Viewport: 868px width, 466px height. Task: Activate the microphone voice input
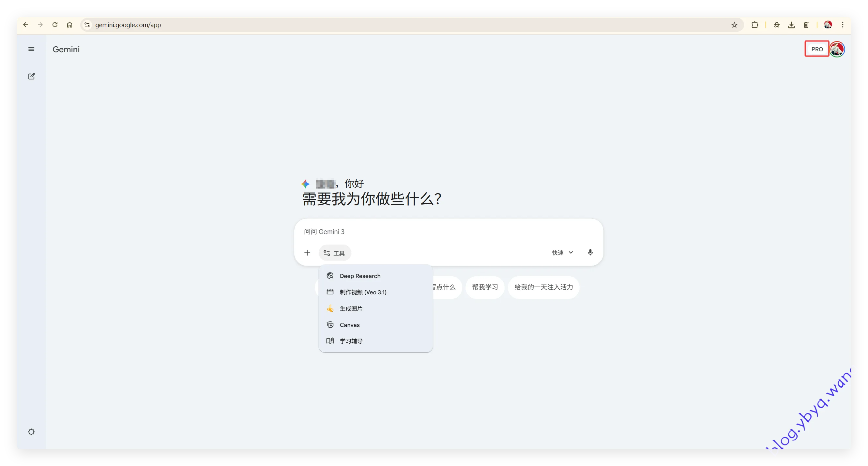pyautogui.click(x=590, y=252)
